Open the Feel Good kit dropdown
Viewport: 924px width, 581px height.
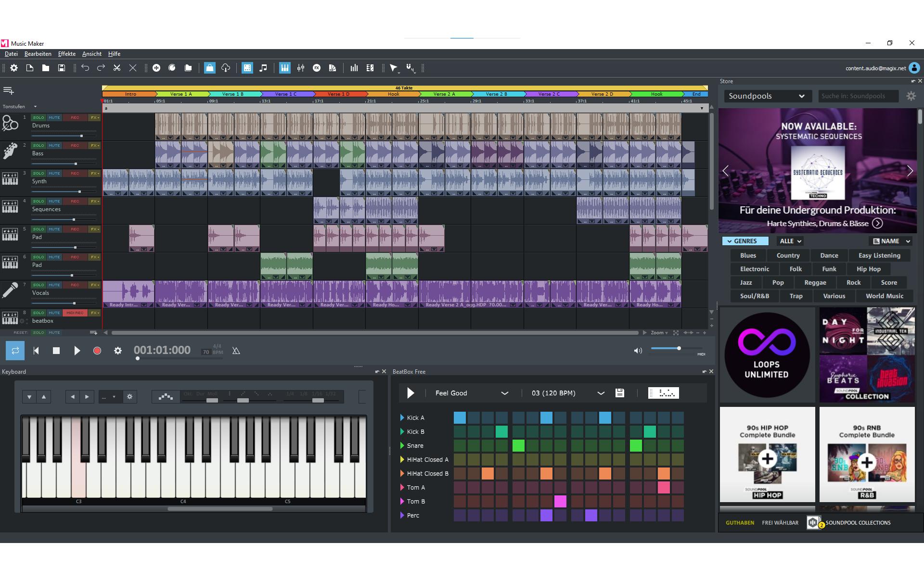[472, 393]
